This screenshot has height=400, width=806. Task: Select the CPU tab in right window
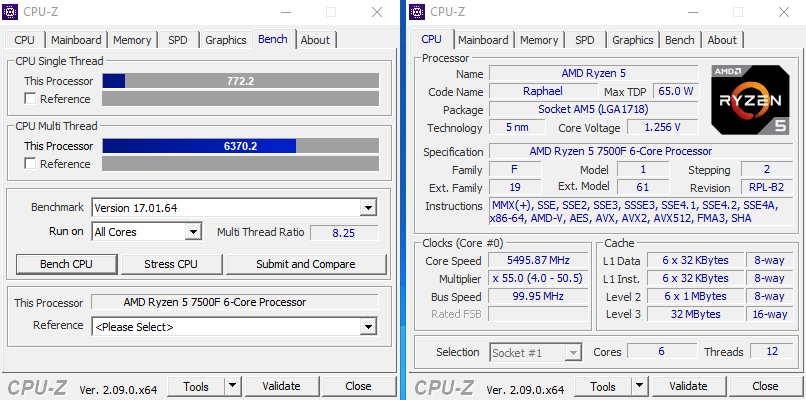tap(431, 39)
